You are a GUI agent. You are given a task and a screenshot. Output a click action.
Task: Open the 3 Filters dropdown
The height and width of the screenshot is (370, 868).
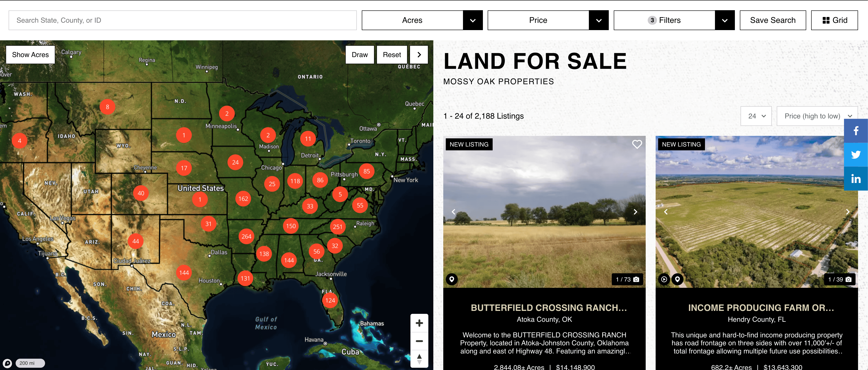pos(674,20)
